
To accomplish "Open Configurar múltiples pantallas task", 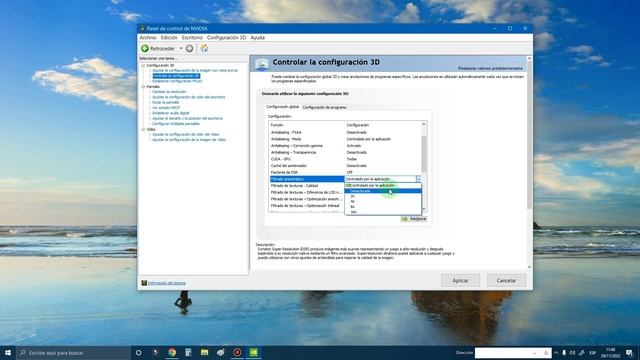I will tap(176, 124).
